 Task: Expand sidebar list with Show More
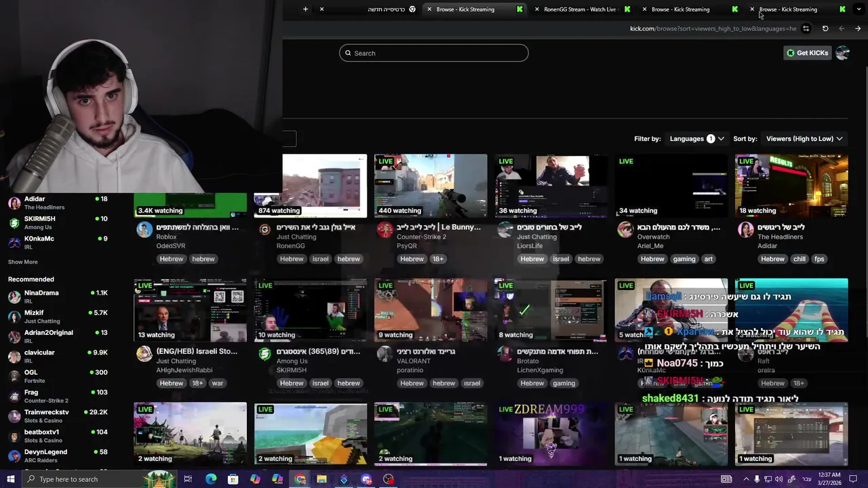coord(23,262)
